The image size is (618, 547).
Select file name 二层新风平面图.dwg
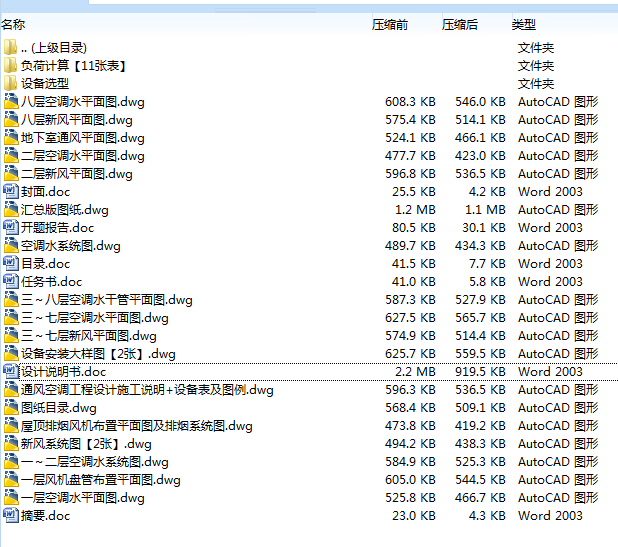[x=77, y=174]
